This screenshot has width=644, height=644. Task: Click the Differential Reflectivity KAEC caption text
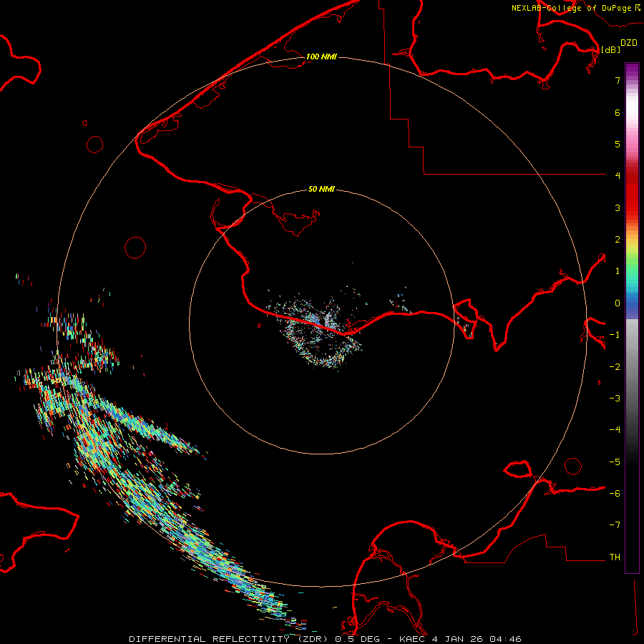[x=325, y=639]
